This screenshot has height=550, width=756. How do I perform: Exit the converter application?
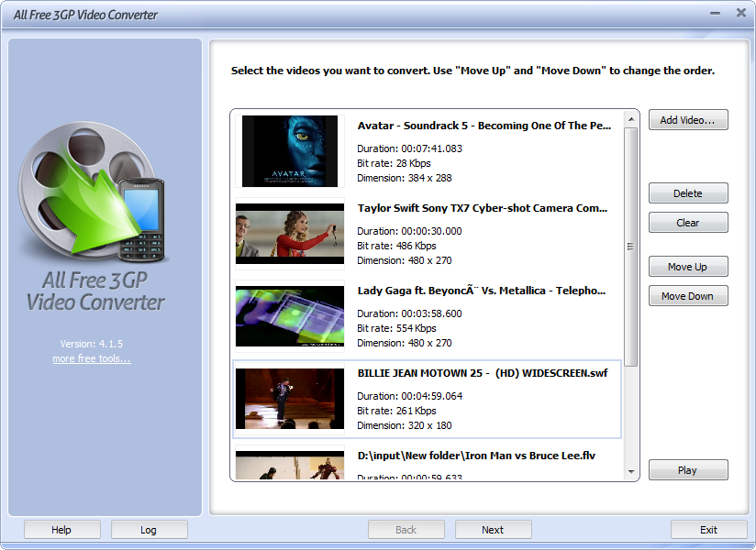coord(708,530)
